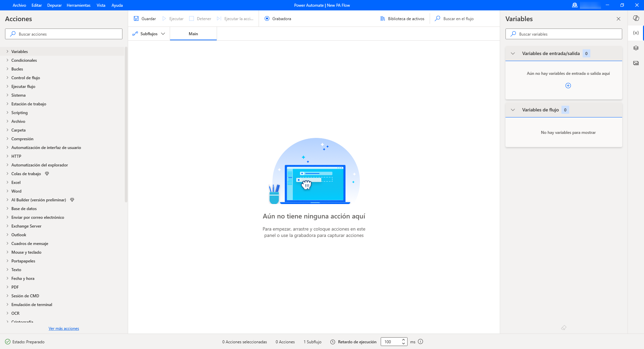This screenshot has width=644, height=349.
Task: Decrease execution delay with down arrow
Action: coord(404,344)
